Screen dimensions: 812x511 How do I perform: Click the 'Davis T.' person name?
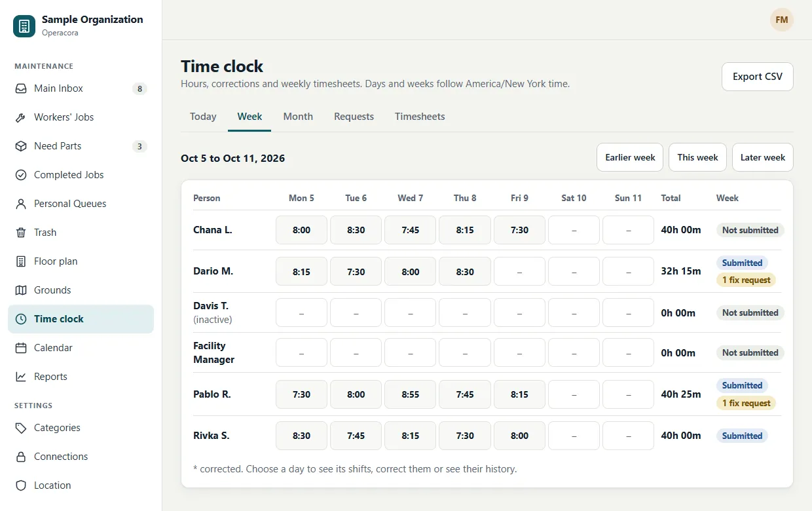point(211,306)
